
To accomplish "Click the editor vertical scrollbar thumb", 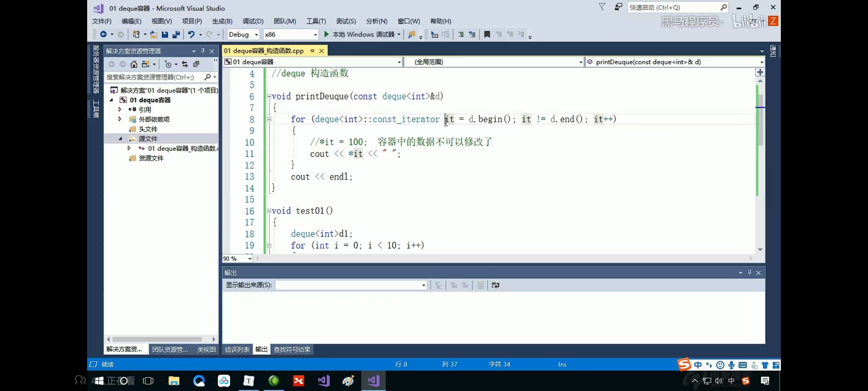I will [x=760, y=119].
